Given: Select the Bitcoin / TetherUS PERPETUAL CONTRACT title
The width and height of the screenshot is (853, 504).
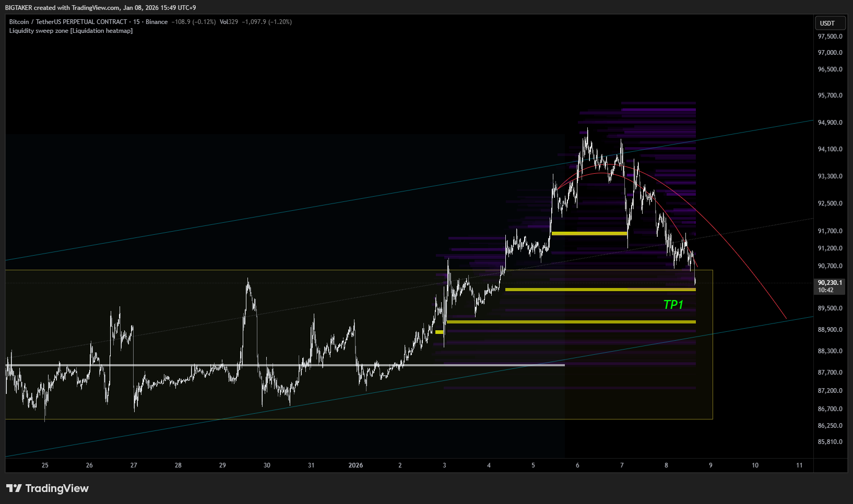Looking at the screenshot, I should tap(68, 22).
